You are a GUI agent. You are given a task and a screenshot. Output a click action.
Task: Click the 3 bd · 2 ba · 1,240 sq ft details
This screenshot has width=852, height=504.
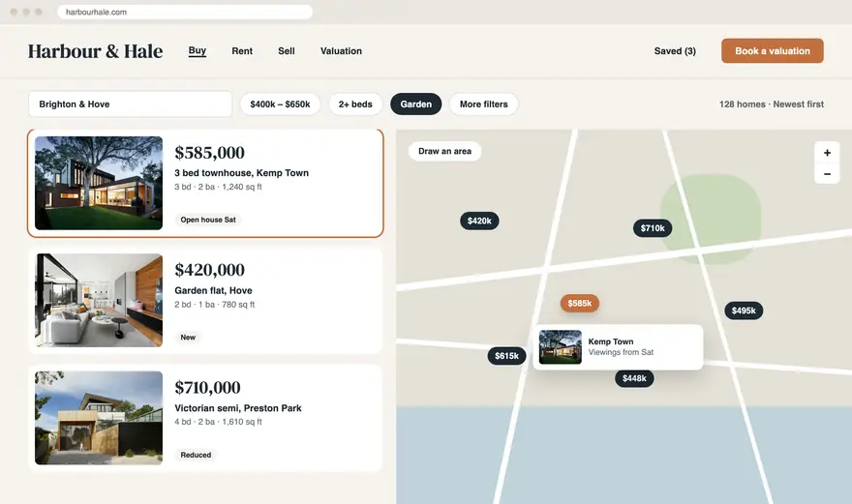(x=218, y=187)
